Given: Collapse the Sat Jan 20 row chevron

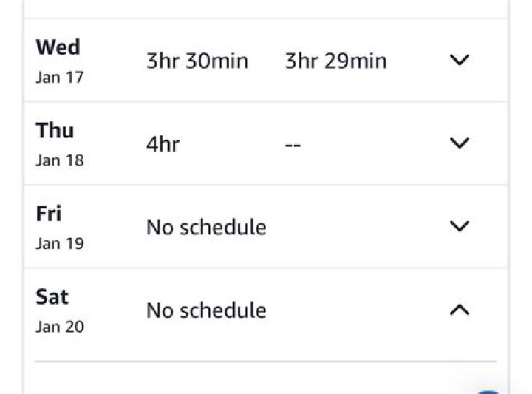Looking at the screenshot, I should tap(460, 310).
